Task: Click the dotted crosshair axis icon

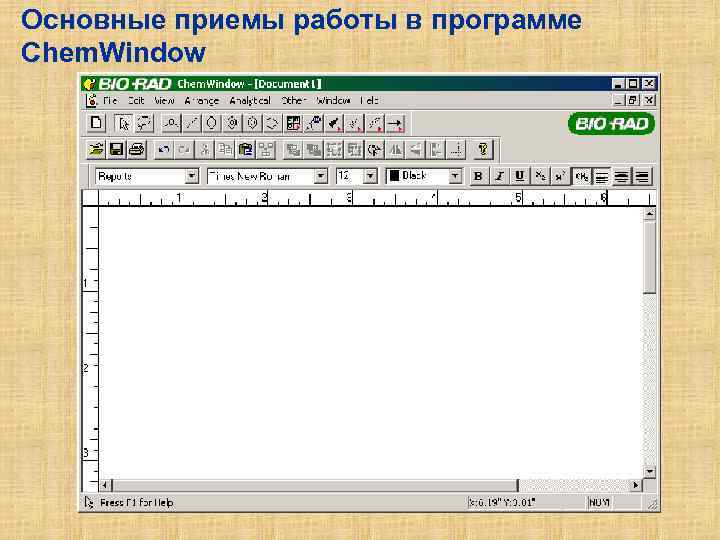Action: 456,150
